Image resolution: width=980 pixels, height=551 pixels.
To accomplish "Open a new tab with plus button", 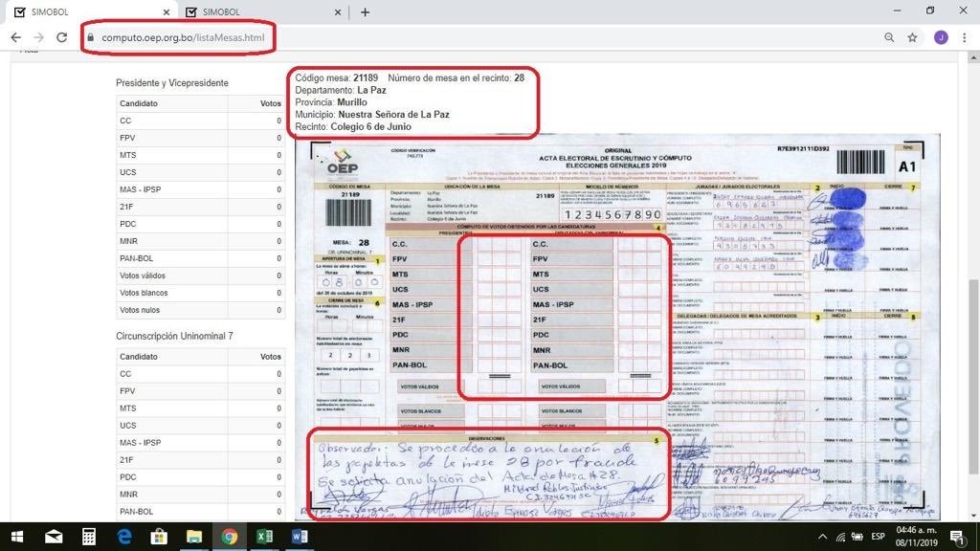I will coord(365,11).
